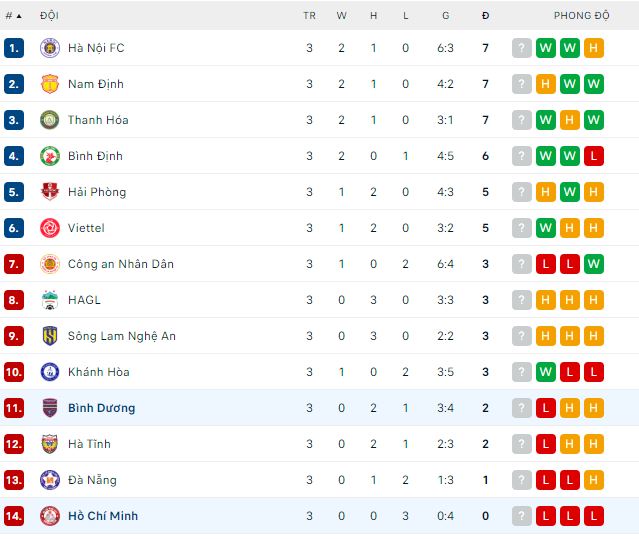Image resolution: width=639 pixels, height=539 pixels.
Task: Click Hà Nội FC's upcoming match question badge
Action: click(x=521, y=48)
